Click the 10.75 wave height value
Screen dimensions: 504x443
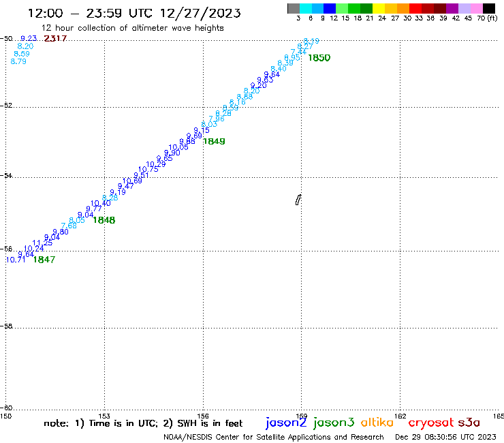click(148, 169)
